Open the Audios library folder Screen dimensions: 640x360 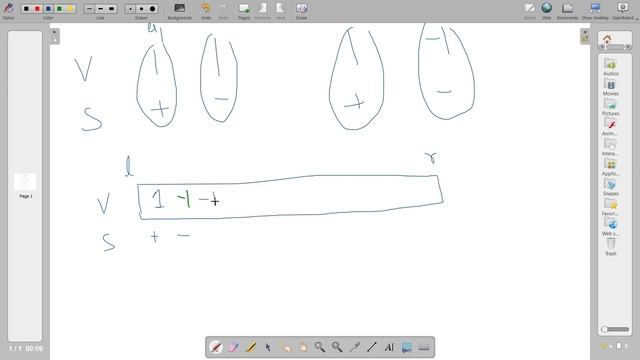(611, 67)
